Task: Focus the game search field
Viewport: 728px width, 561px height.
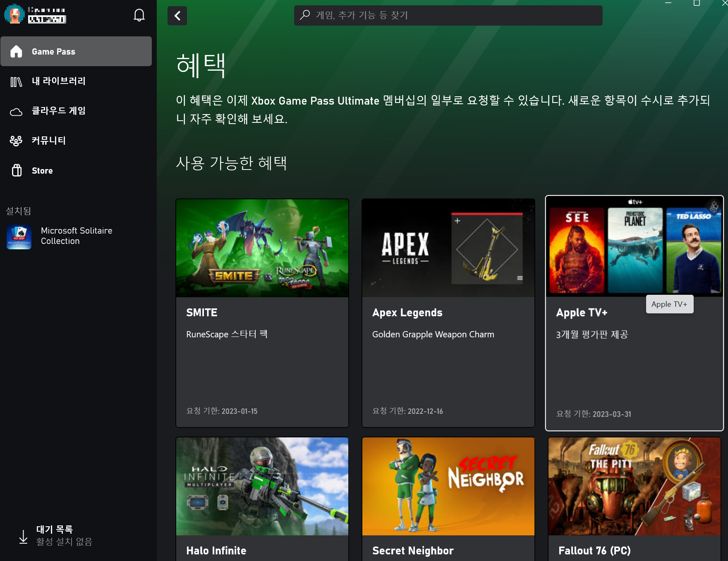Action: point(448,15)
